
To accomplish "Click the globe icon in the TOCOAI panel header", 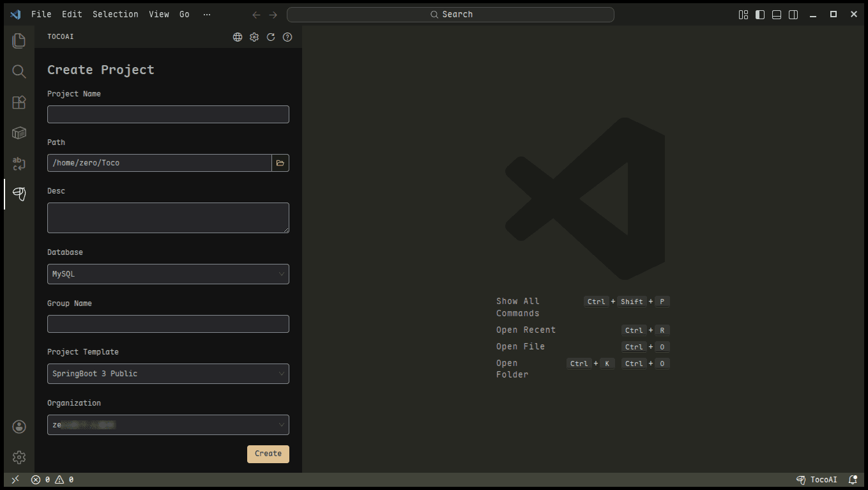I will point(237,36).
